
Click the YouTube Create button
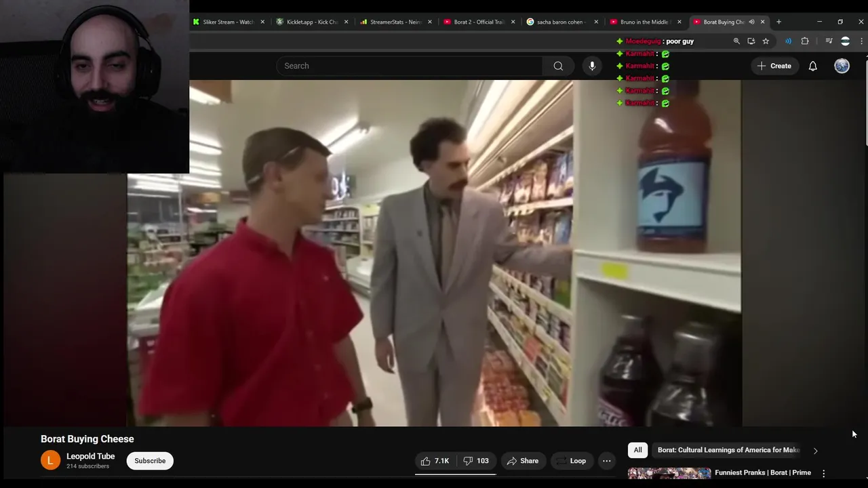click(774, 66)
